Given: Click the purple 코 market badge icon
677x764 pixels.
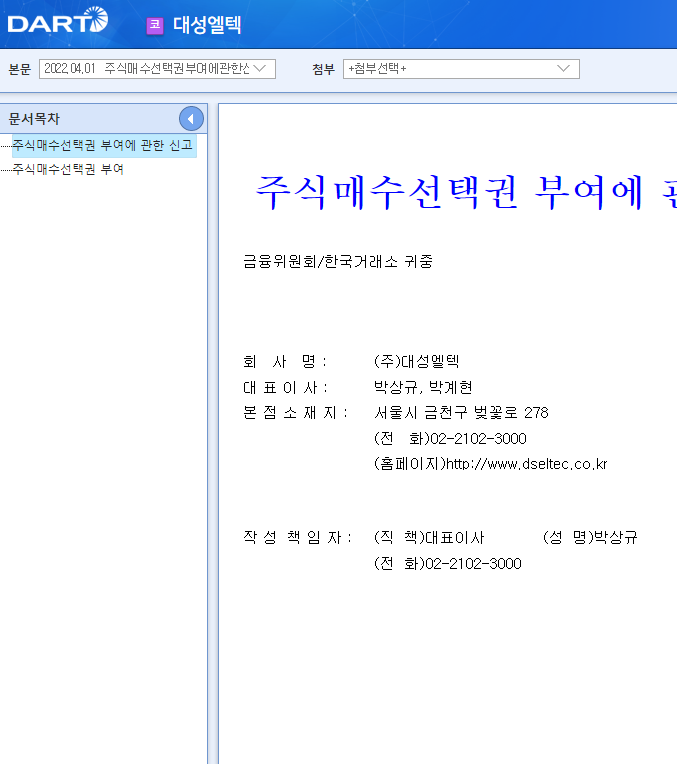Looking at the screenshot, I should [x=155, y=25].
